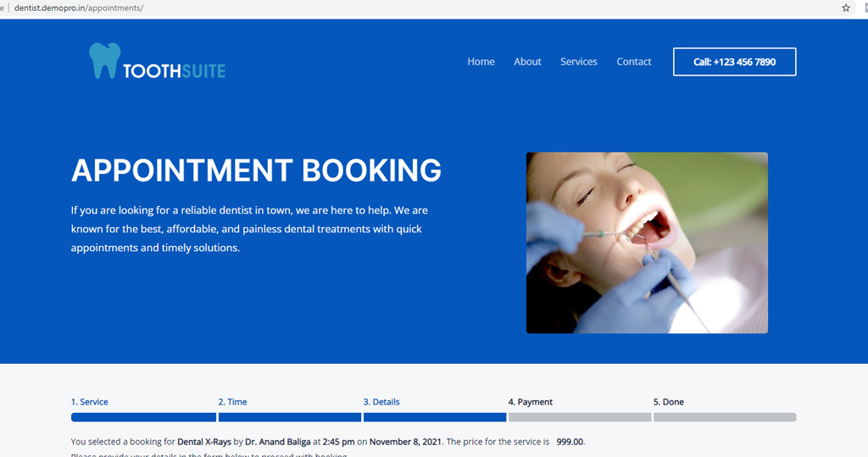Go to the About page
Viewport: 868px width, 457px height.
pos(527,62)
